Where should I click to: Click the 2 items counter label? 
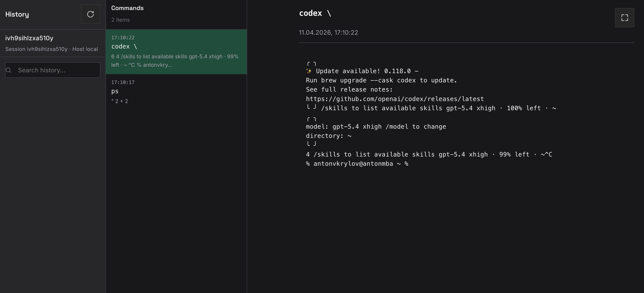121,20
